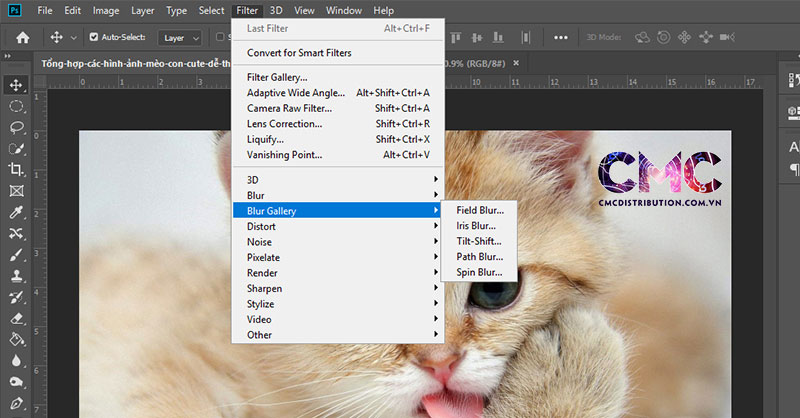Click the 3D slide camera icon
Screen dimensions: 800x418
(706, 37)
